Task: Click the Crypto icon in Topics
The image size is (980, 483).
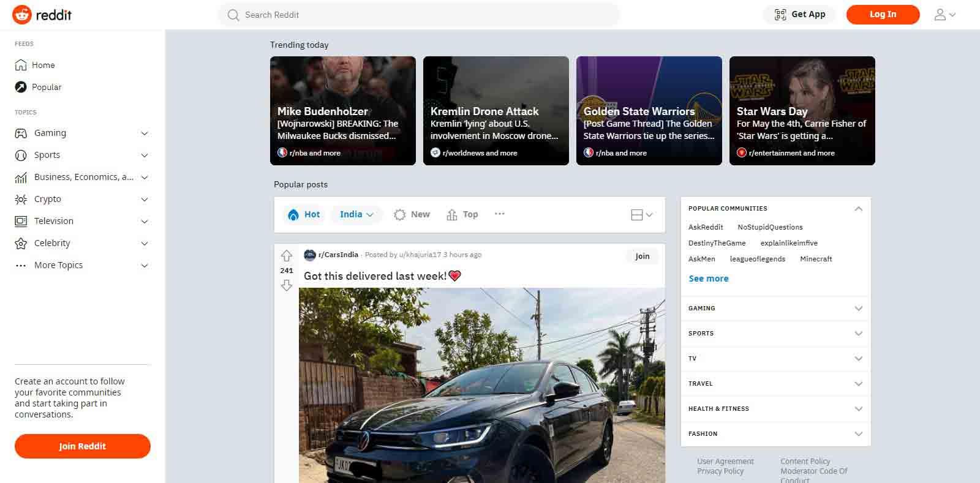Action: point(21,200)
